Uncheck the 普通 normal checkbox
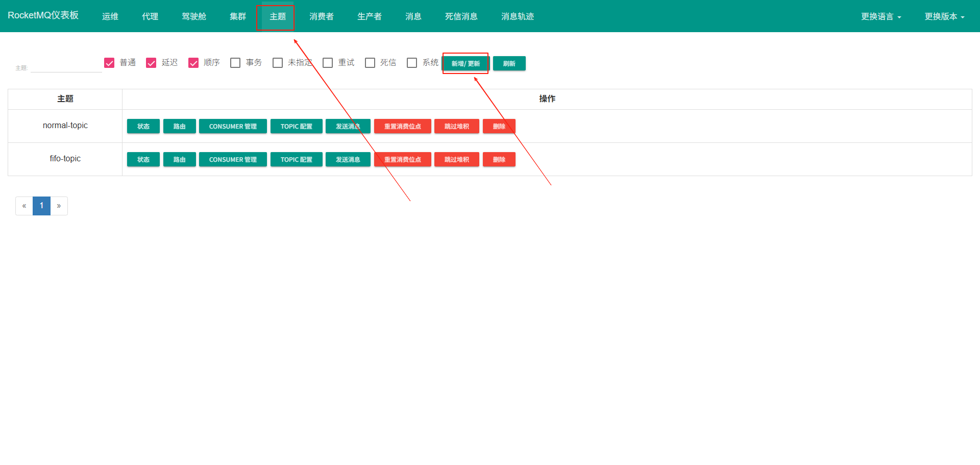The width and height of the screenshot is (980, 465). coord(109,63)
